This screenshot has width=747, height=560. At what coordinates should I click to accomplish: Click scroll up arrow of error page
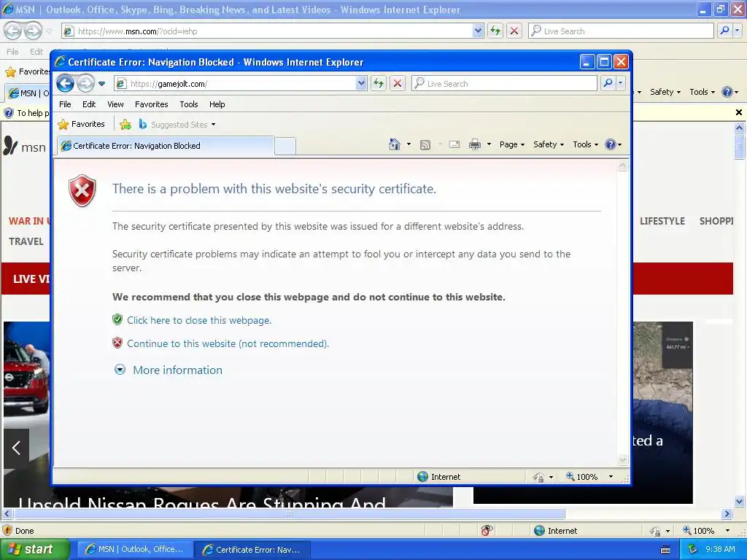623,166
